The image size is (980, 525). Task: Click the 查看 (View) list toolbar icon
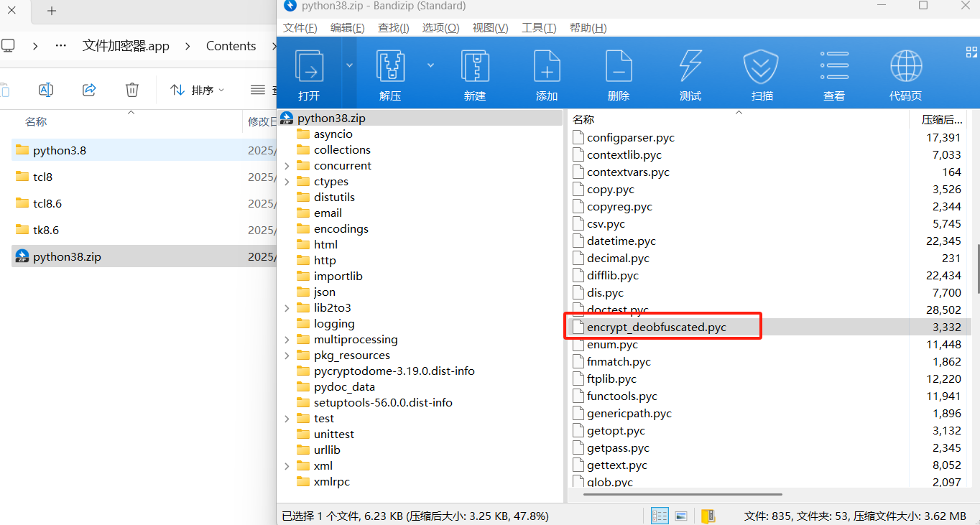point(834,67)
